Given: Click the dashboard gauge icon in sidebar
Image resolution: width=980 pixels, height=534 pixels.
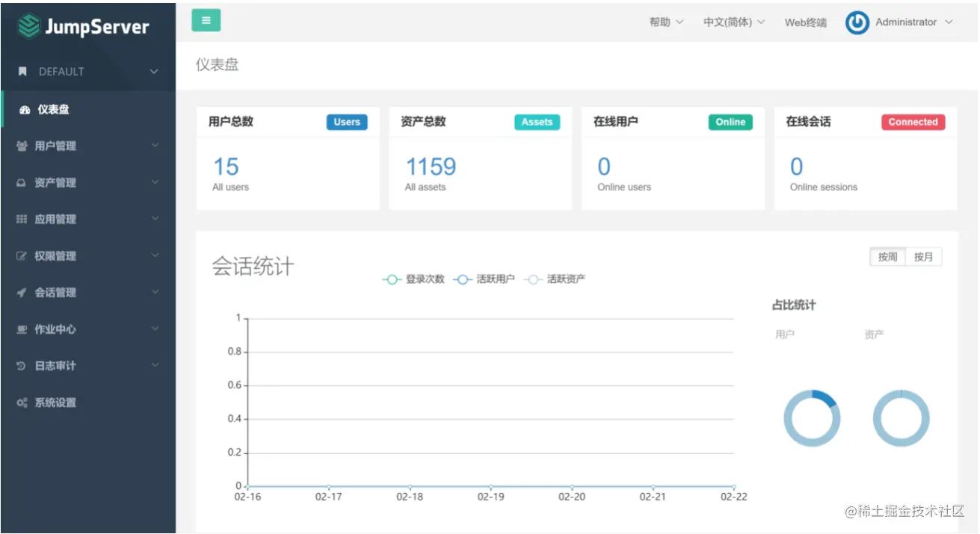Looking at the screenshot, I should (x=25, y=110).
